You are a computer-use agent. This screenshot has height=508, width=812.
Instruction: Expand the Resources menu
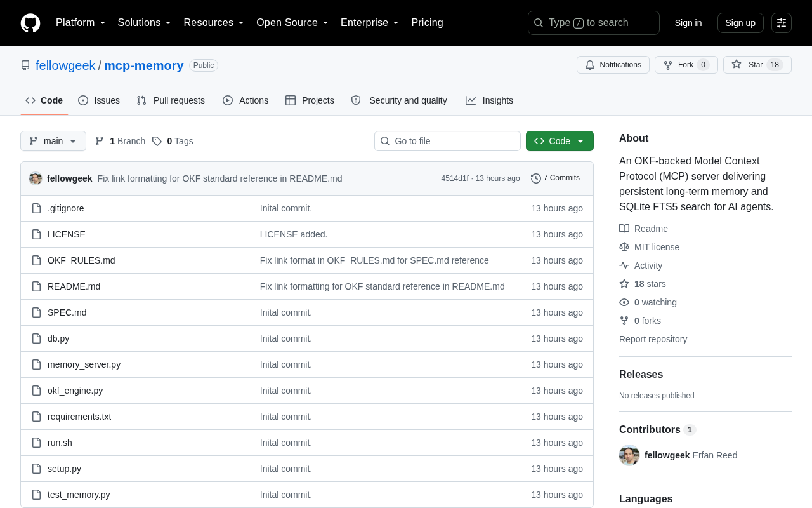[214, 23]
